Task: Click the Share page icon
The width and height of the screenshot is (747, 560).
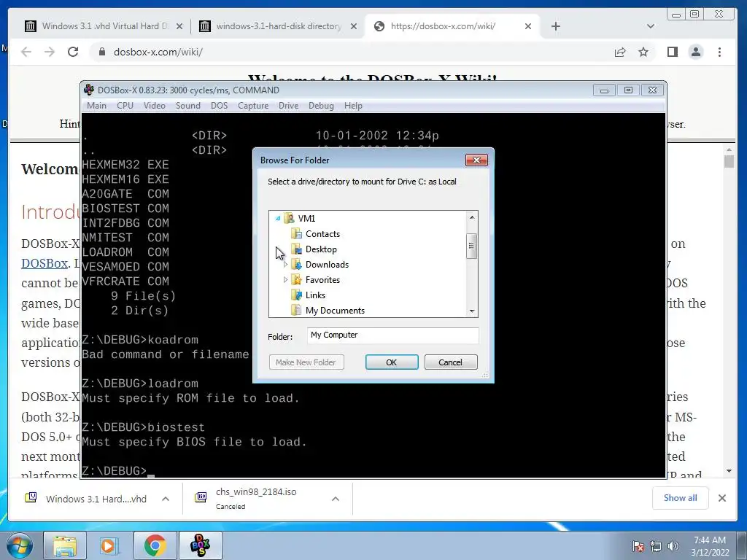Action: 620,52
